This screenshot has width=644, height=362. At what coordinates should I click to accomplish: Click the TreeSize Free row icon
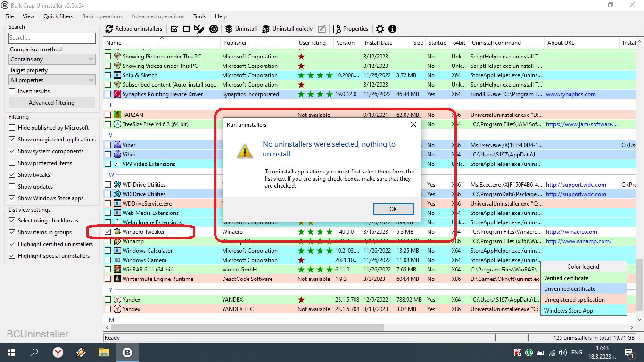(x=117, y=124)
